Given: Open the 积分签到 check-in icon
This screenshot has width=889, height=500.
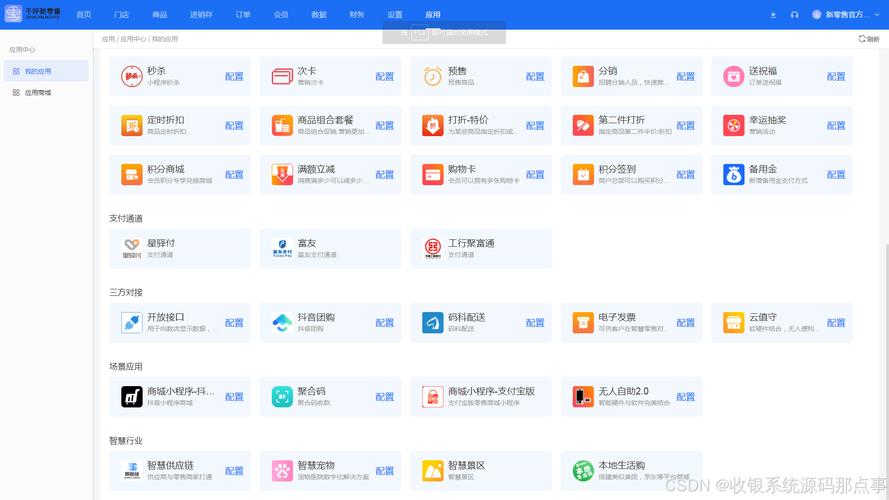Looking at the screenshot, I should 583,175.
